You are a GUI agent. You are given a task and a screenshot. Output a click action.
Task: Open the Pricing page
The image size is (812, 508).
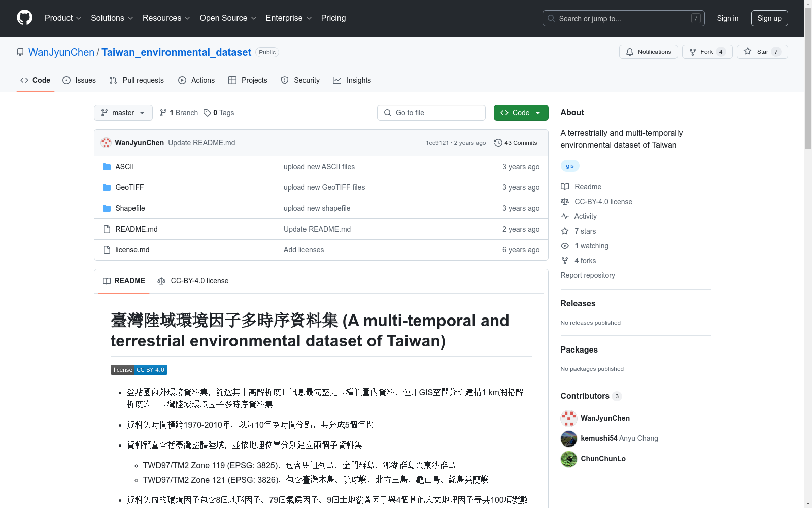pyautogui.click(x=333, y=18)
